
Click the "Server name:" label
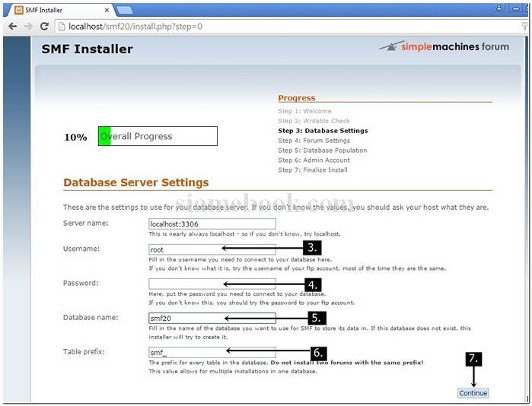point(85,223)
